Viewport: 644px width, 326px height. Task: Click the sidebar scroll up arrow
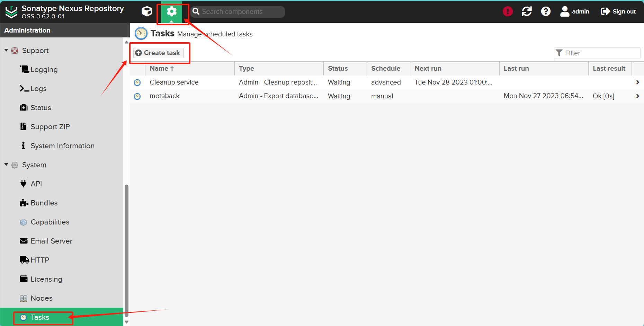point(126,42)
